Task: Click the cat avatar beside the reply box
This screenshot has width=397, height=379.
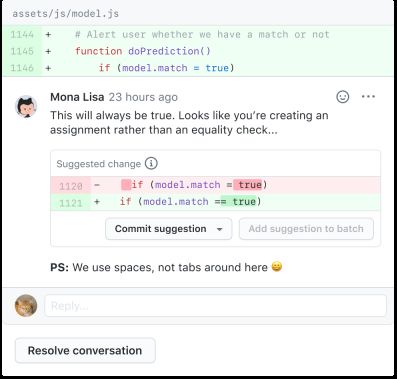Action: coord(26,305)
